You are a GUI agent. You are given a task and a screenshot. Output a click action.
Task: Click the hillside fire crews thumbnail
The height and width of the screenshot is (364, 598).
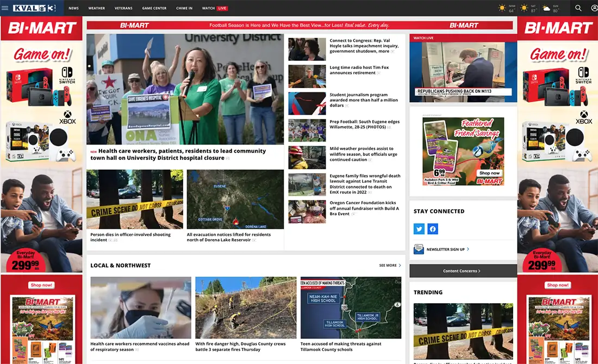(246, 307)
